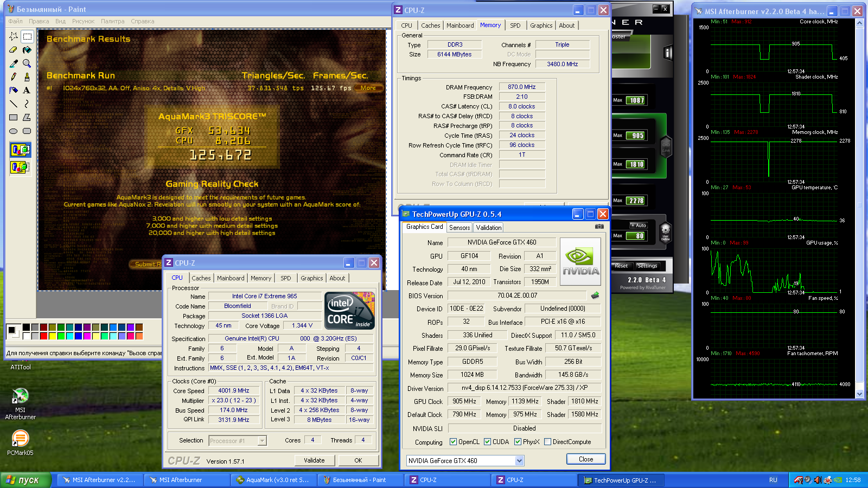
Task: Click the Afterburner info 'i' button
Action: [x=668, y=53]
